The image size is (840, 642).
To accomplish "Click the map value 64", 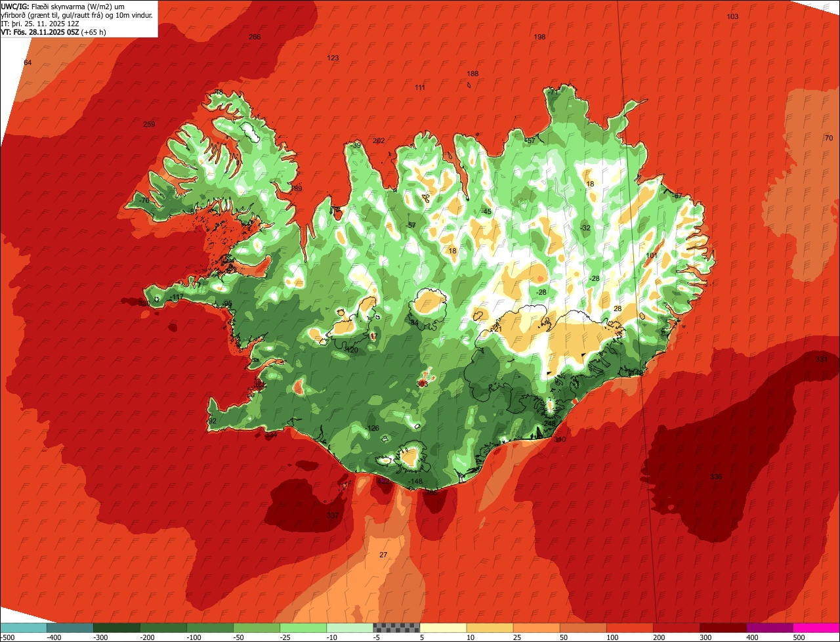I will (x=28, y=62).
